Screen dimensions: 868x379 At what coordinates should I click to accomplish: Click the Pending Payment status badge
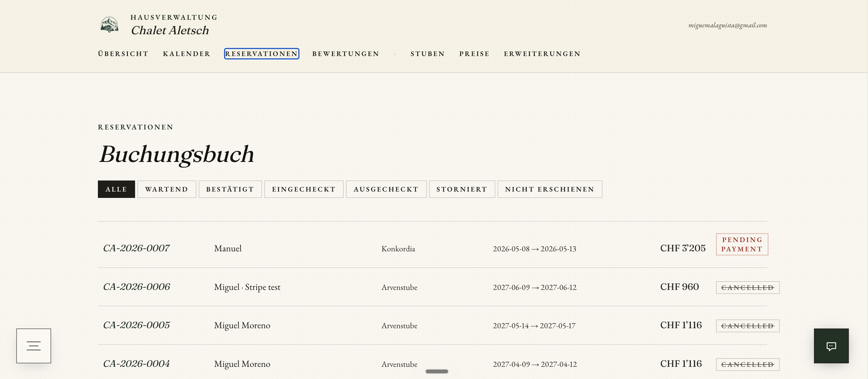[x=742, y=244]
